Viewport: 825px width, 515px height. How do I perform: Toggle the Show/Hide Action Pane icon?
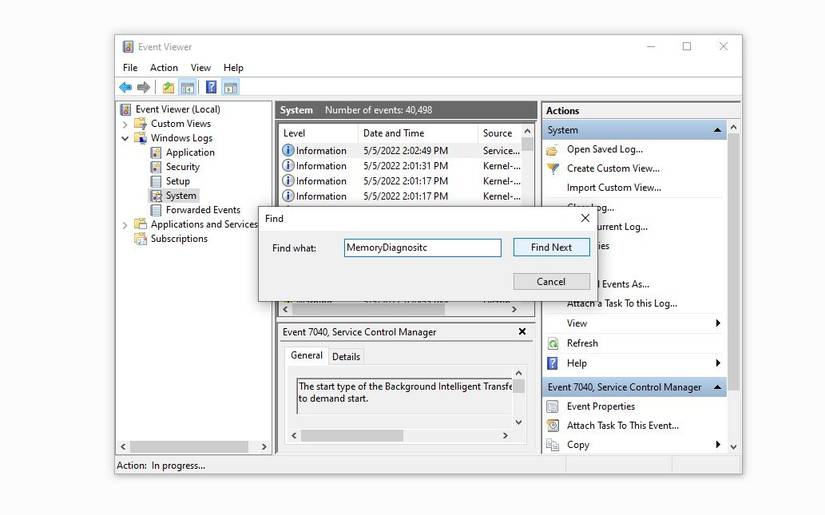[231, 88]
